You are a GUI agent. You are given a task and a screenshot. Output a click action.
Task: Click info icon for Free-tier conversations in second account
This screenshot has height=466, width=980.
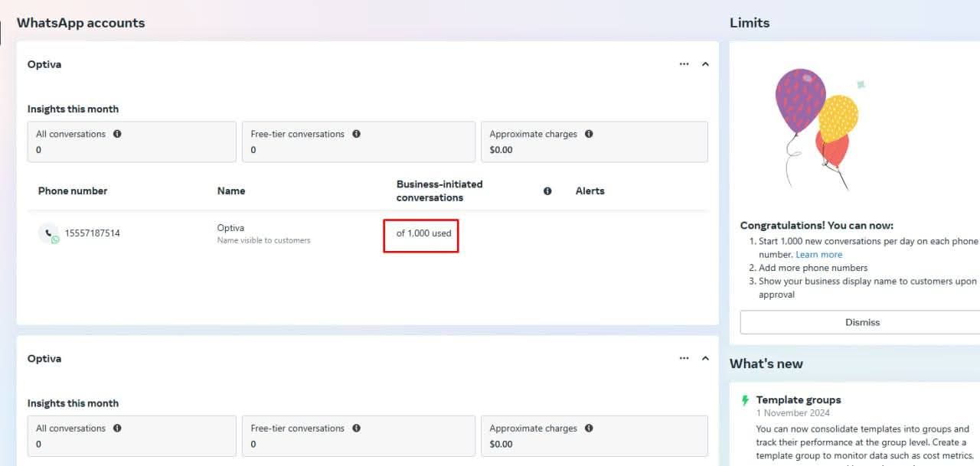pos(356,429)
